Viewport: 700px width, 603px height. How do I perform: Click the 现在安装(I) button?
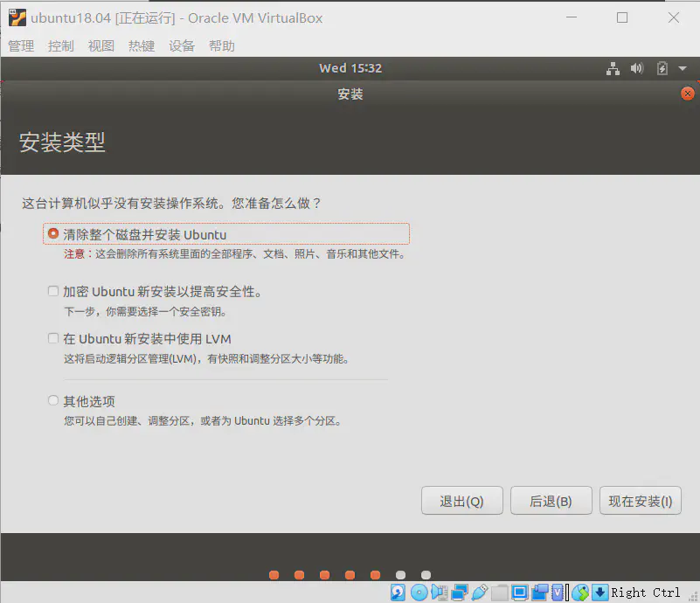640,500
